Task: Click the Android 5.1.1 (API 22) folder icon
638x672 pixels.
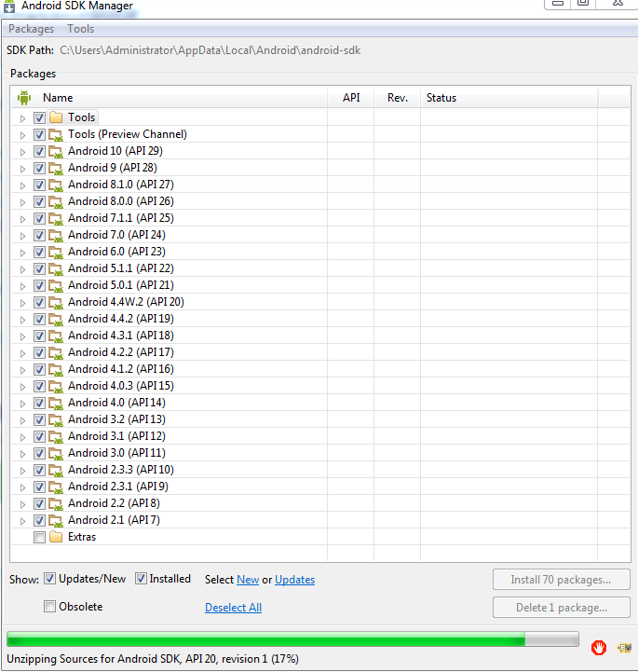Action: coord(56,268)
